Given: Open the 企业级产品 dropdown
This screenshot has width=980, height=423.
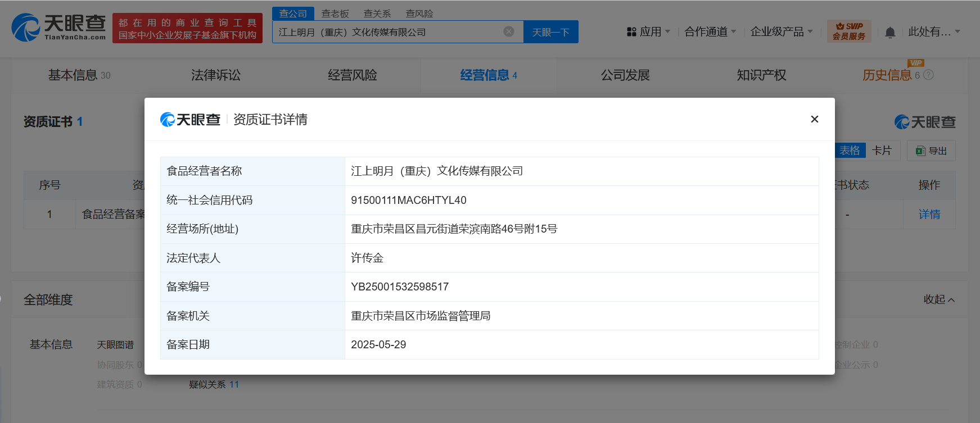Looking at the screenshot, I should pyautogui.click(x=782, y=32).
